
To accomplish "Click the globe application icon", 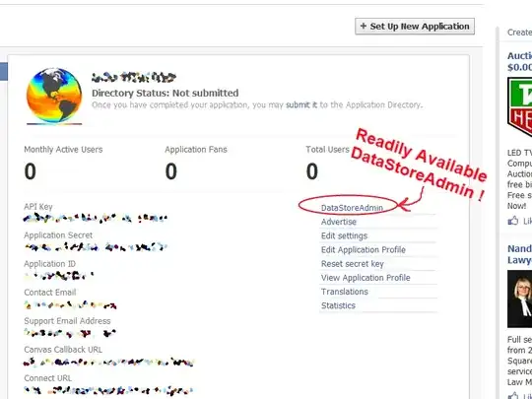I will [54, 96].
